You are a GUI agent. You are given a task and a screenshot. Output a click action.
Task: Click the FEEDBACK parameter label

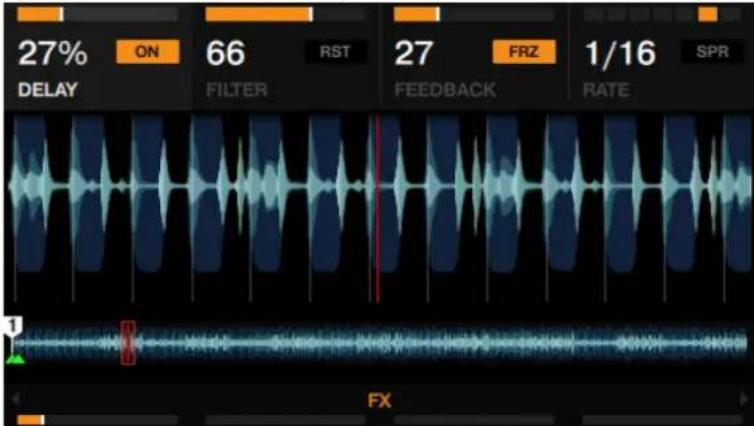(x=445, y=90)
